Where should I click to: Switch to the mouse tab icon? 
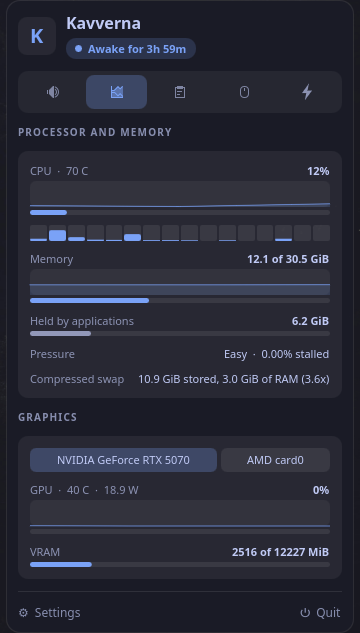pos(244,92)
